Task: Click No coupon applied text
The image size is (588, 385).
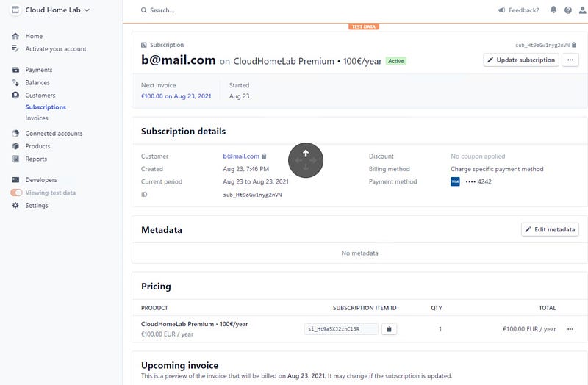Action: click(x=478, y=156)
